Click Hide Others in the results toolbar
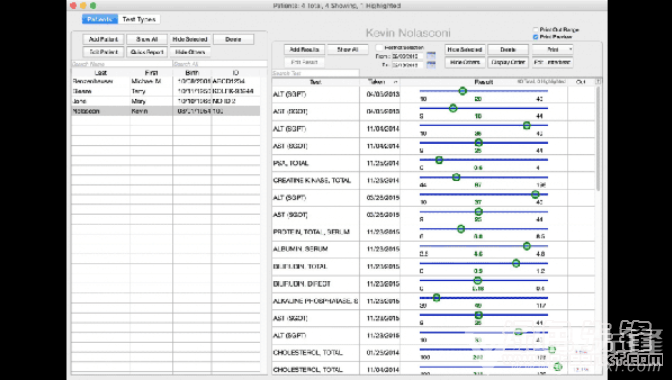This screenshot has width=672, height=380. tap(465, 63)
